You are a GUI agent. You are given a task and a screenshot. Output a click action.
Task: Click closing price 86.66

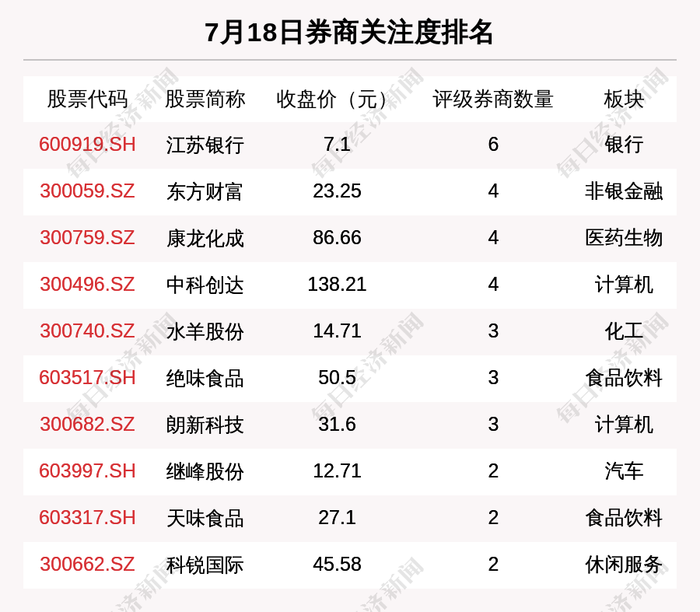coord(337,238)
